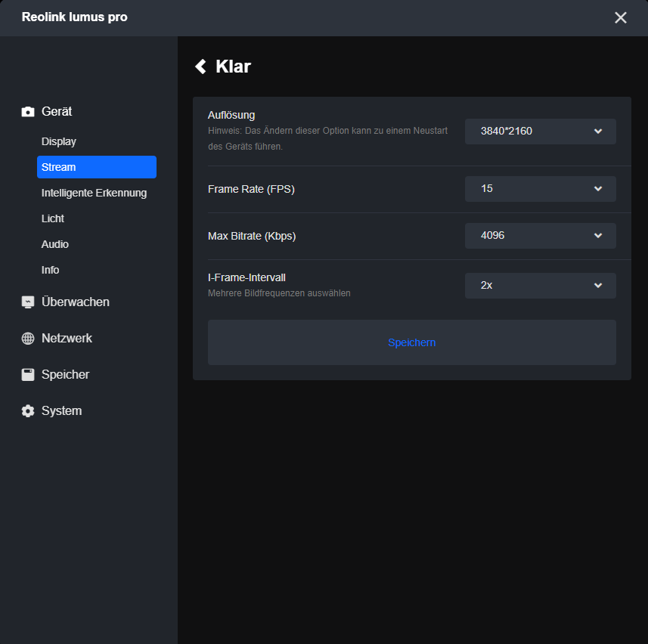
Task: Select the Stream menu item
Action: coord(97,167)
